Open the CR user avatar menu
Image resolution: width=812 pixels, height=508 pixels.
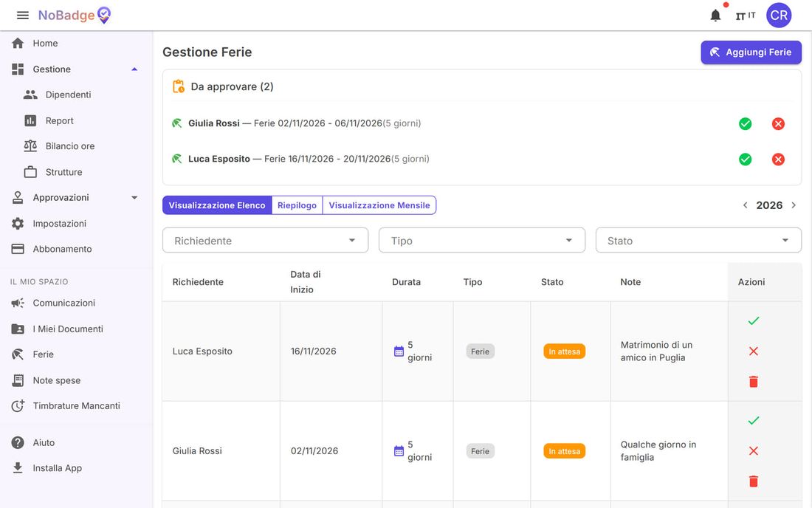point(779,16)
